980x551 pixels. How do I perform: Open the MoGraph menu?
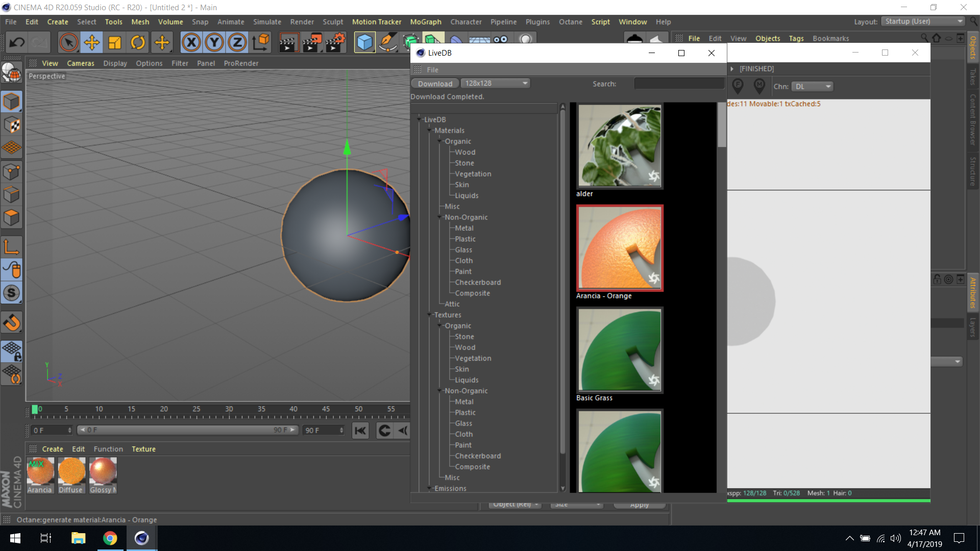tap(425, 22)
